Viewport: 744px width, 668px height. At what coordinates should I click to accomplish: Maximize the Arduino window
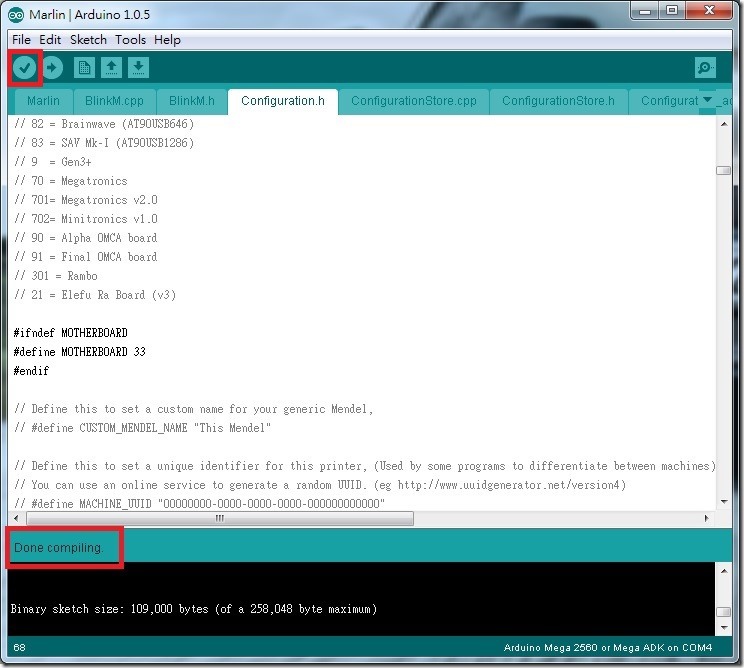[672, 11]
